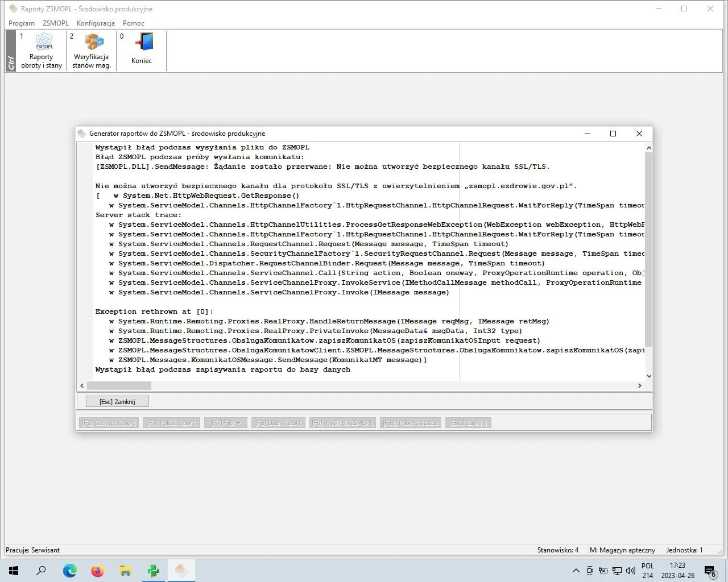Open the Program menu
The height and width of the screenshot is (582, 728).
[22, 23]
